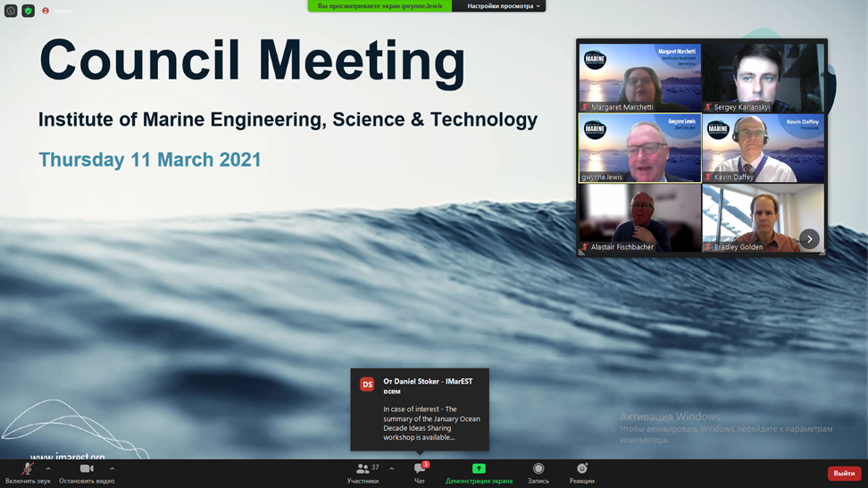The height and width of the screenshot is (488, 868).
Task: Click the www.imarest.org link on slide
Action: (68, 456)
